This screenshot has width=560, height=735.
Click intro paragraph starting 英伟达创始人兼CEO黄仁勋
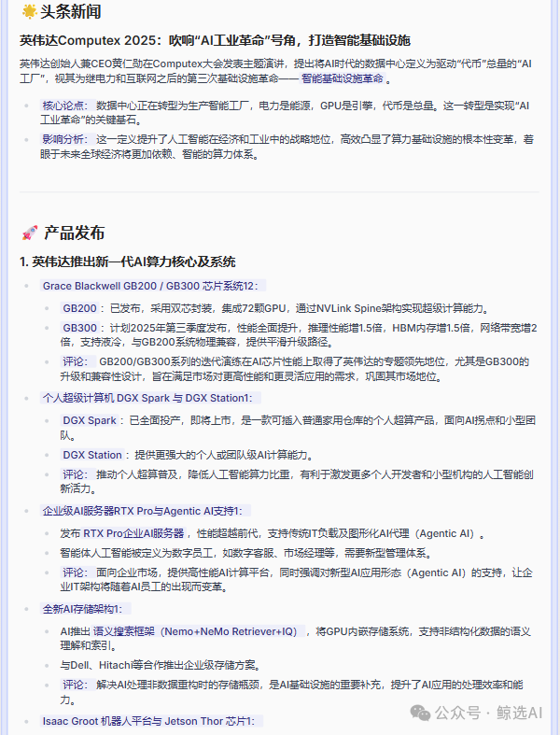276,71
